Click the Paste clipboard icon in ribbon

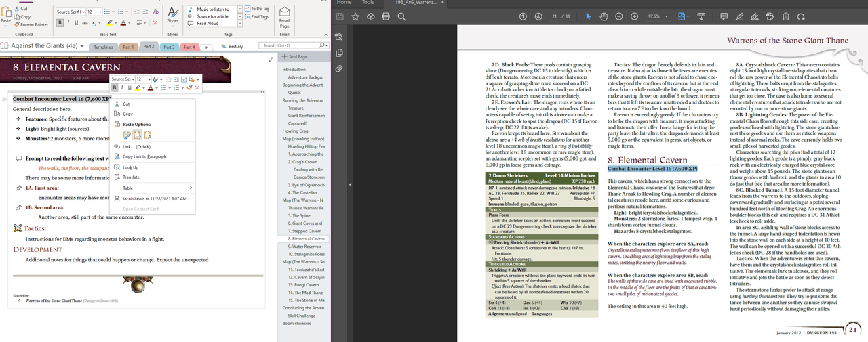click(6, 12)
